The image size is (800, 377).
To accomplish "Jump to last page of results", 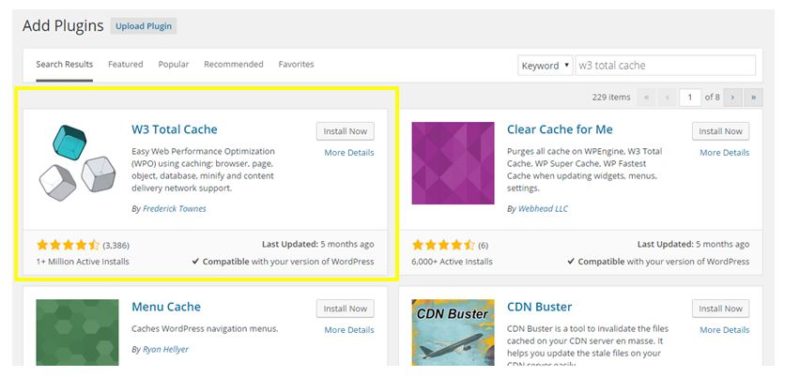I will pyautogui.click(x=754, y=97).
